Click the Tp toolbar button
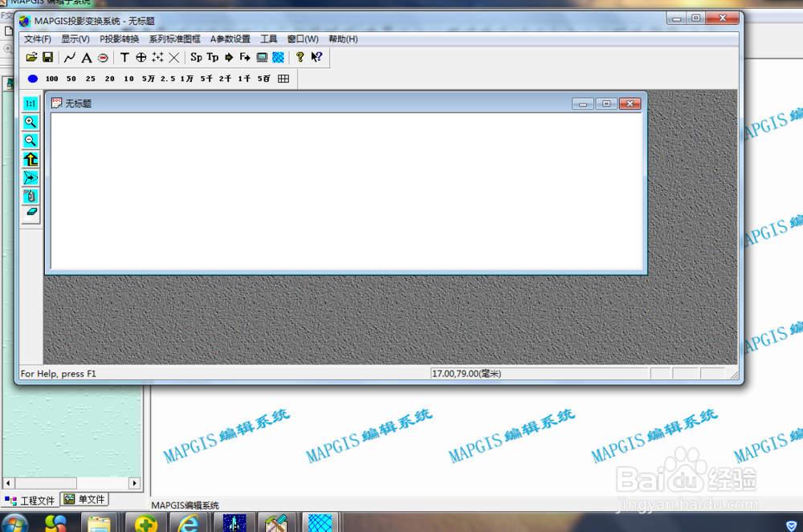The width and height of the screenshot is (803, 532). tap(213, 57)
